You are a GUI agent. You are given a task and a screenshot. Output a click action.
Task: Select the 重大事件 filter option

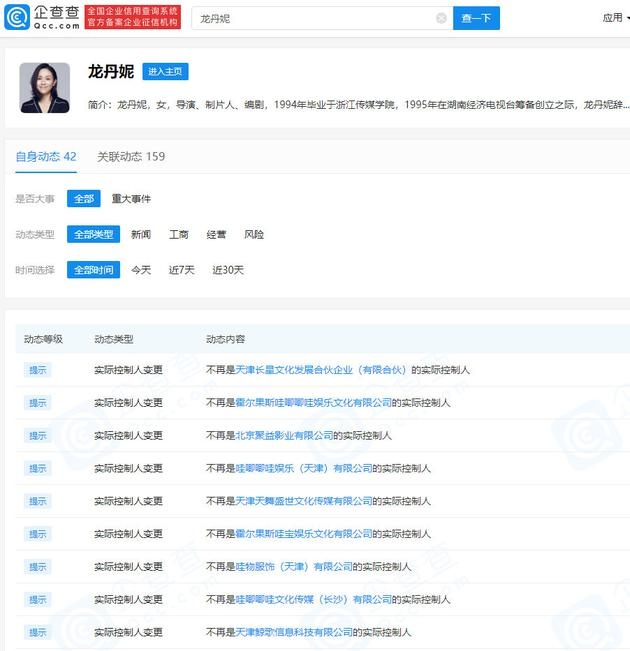(131, 199)
